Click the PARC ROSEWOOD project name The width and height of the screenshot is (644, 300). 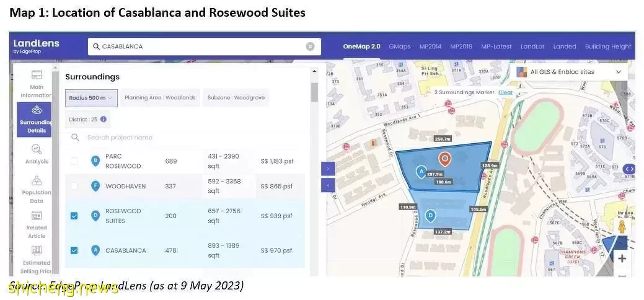[x=123, y=161]
